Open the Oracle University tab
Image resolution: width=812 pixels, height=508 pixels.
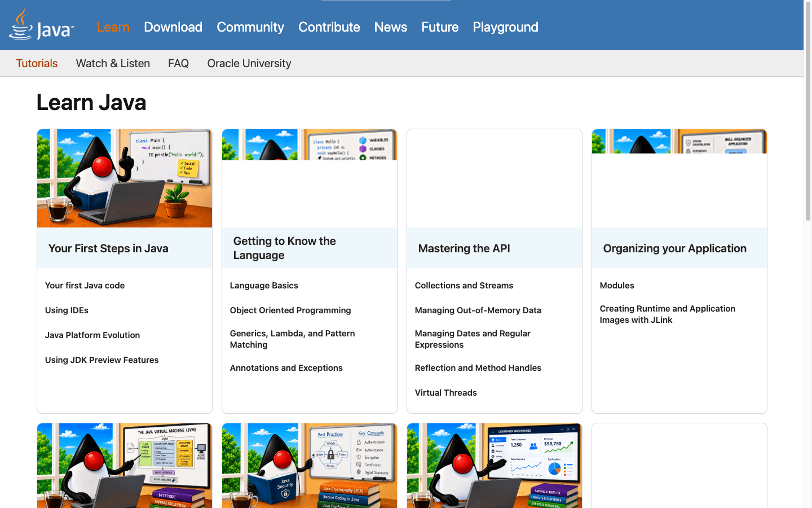tap(249, 63)
